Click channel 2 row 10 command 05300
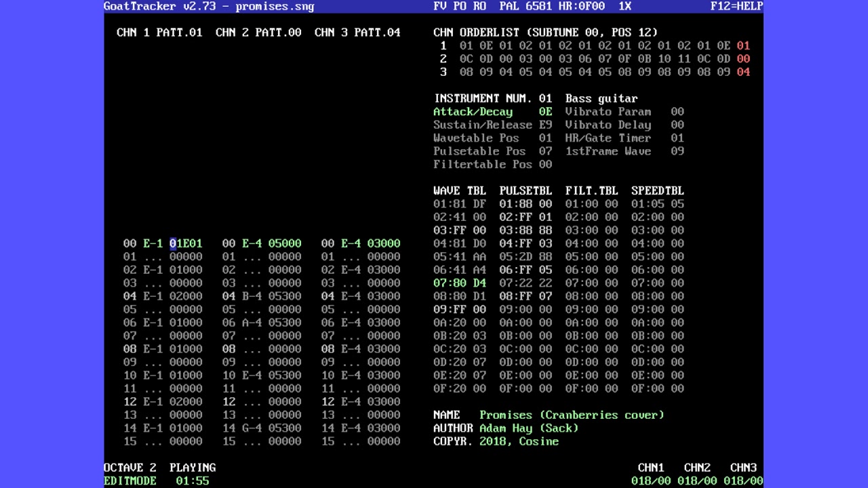868x488 pixels. tap(285, 375)
